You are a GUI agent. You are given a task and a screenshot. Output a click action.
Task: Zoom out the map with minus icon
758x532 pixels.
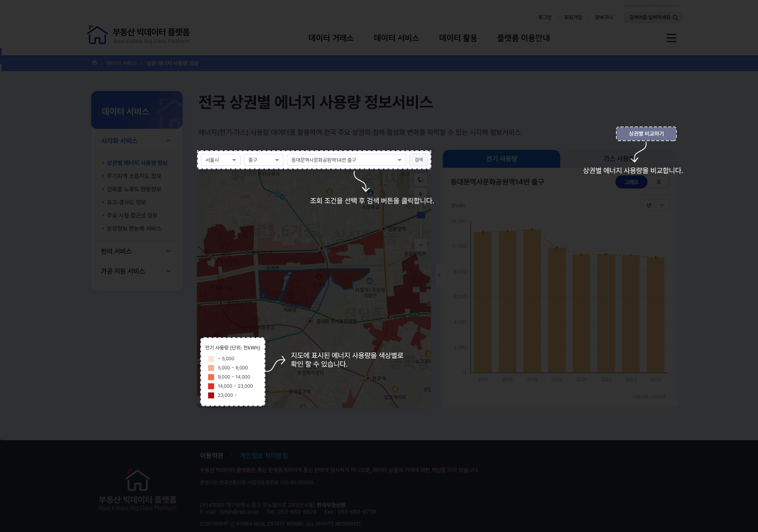(x=421, y=245)
